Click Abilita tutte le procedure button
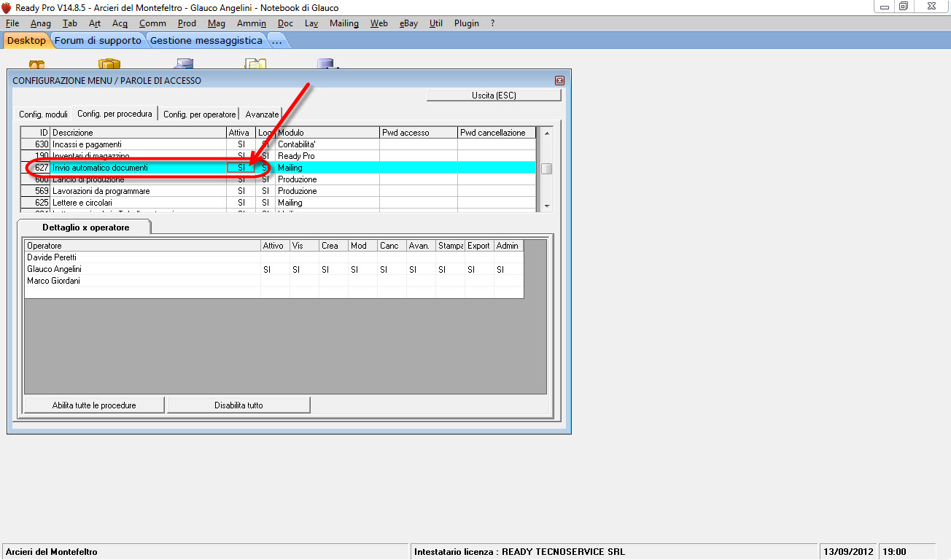 pos(94,405)
